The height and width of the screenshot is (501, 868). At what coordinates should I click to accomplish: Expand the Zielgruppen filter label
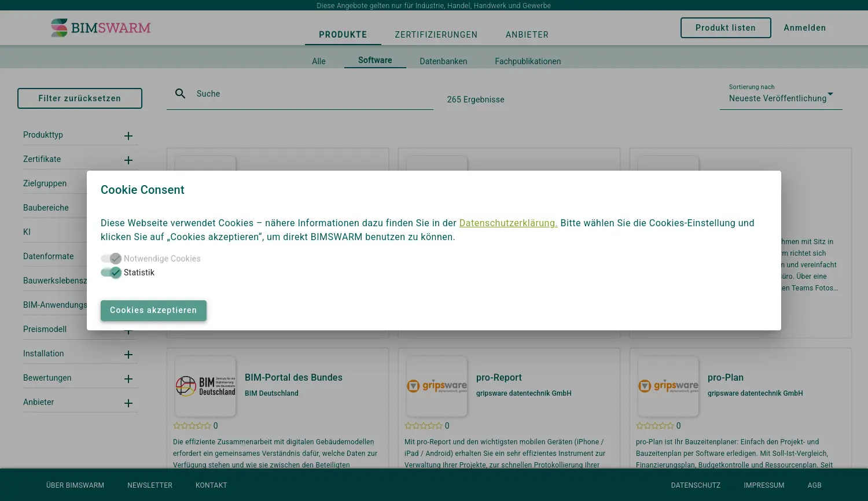tap(45, 183)
